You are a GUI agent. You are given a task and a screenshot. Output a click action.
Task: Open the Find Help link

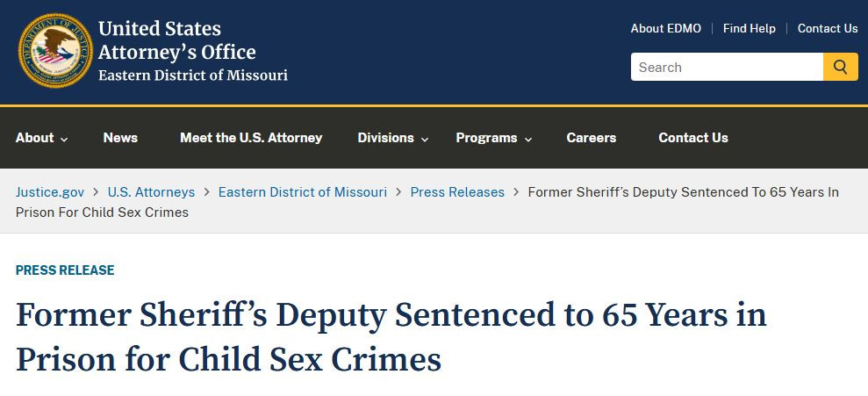749,28
